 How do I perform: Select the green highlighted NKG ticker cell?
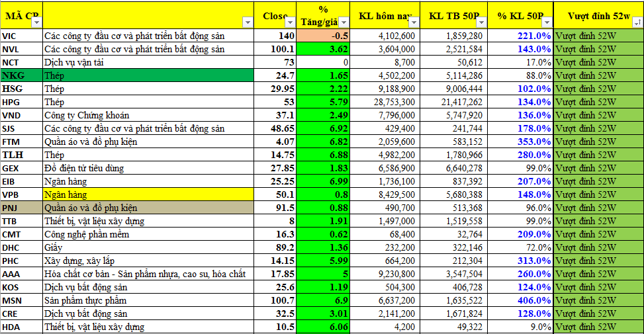(x=21, y=75)
